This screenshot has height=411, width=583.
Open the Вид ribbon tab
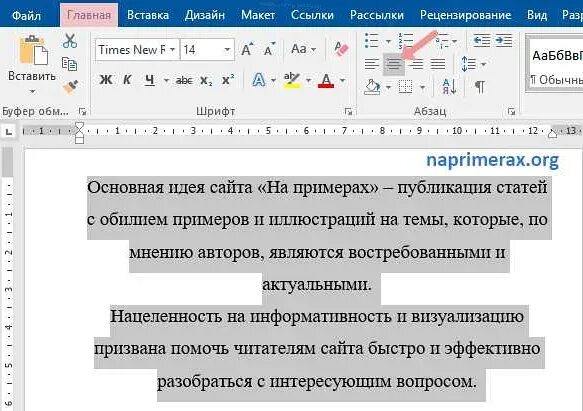point(537,15)
